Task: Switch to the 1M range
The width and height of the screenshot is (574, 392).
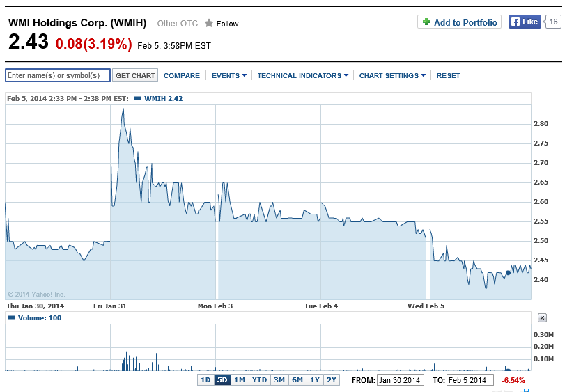Action: (x=240, y=380)
